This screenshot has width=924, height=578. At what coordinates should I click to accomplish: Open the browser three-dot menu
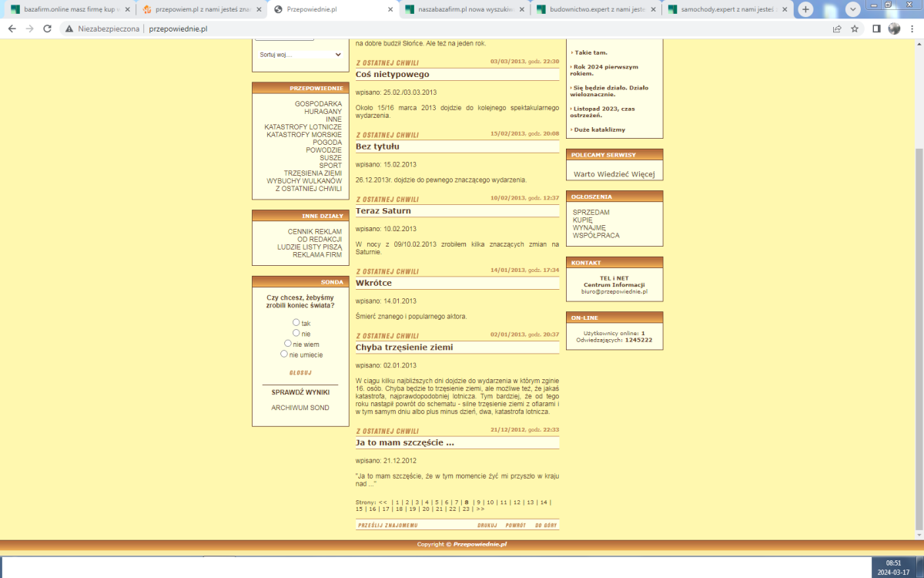click(x=912, y=29)
